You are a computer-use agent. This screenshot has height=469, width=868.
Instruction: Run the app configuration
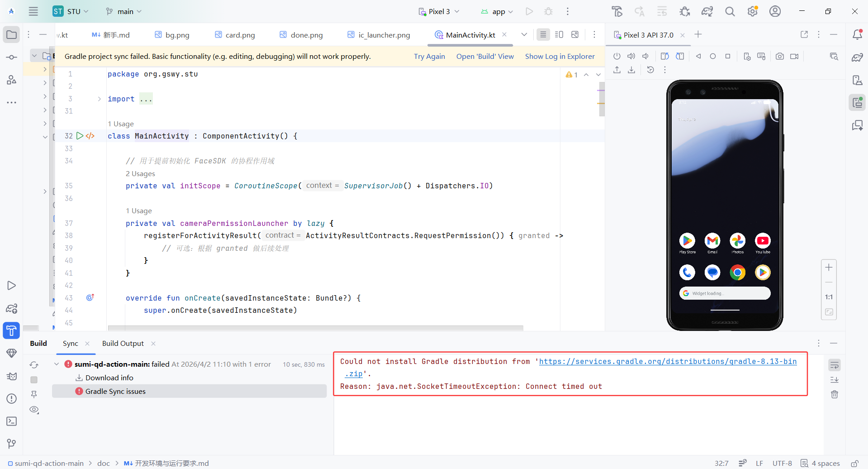click(529, 11)
